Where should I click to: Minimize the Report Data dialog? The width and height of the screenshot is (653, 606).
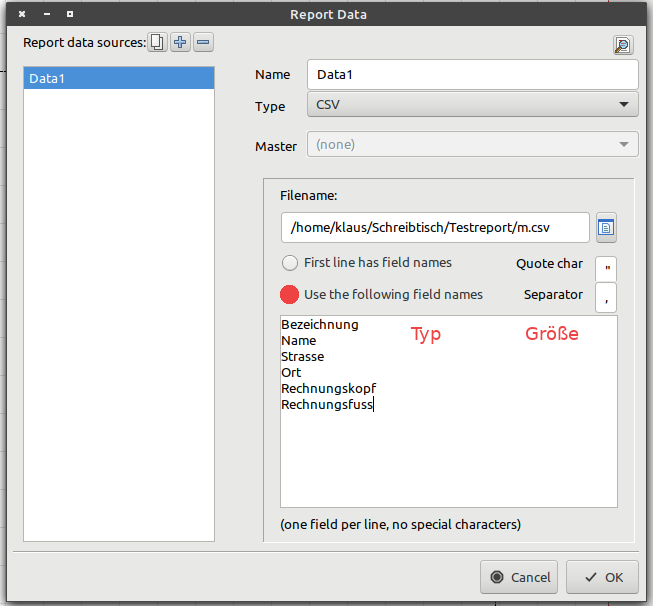(46, 14)
